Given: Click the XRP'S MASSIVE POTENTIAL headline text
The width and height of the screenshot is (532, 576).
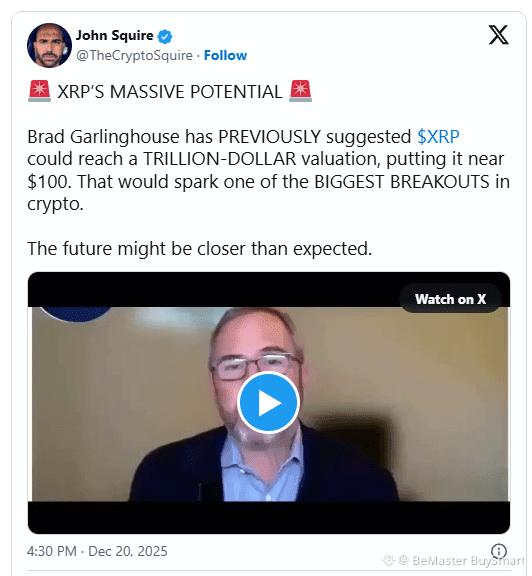Looking at the screenshot, I should 170,91.
